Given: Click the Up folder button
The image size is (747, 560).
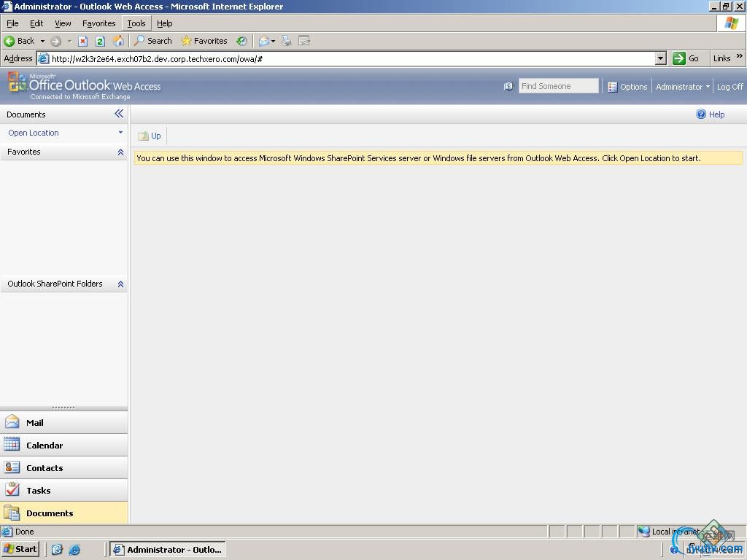Looking at the screenshot, I should [150, 136].
